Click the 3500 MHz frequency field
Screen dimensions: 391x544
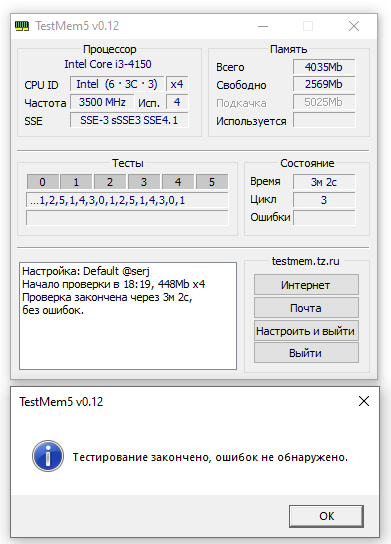tap(102, 102)
